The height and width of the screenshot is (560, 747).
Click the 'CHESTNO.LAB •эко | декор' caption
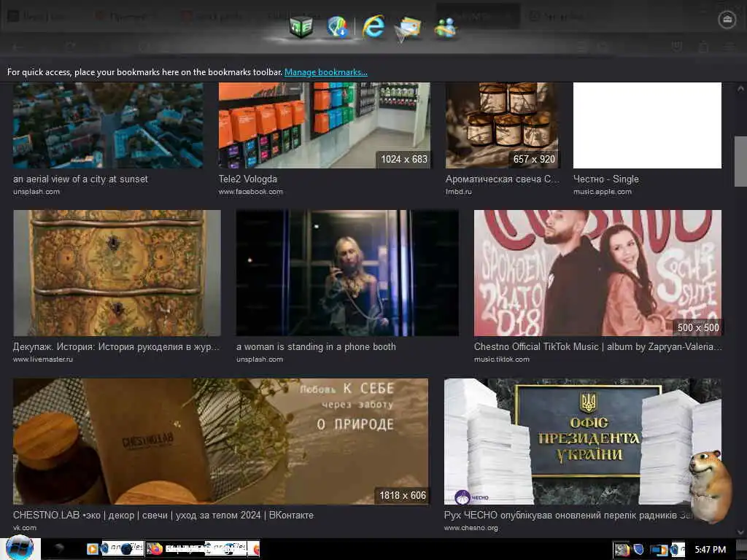(x=163, y=516)
